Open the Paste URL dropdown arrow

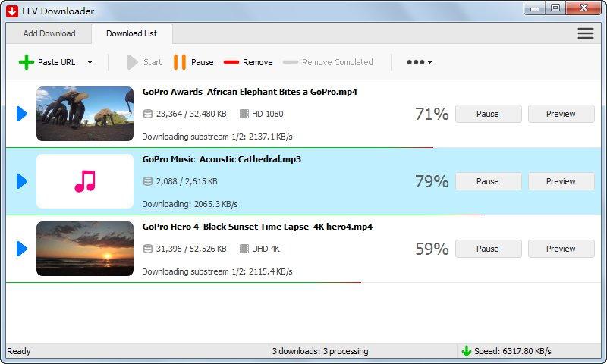[x=90, y=62]
